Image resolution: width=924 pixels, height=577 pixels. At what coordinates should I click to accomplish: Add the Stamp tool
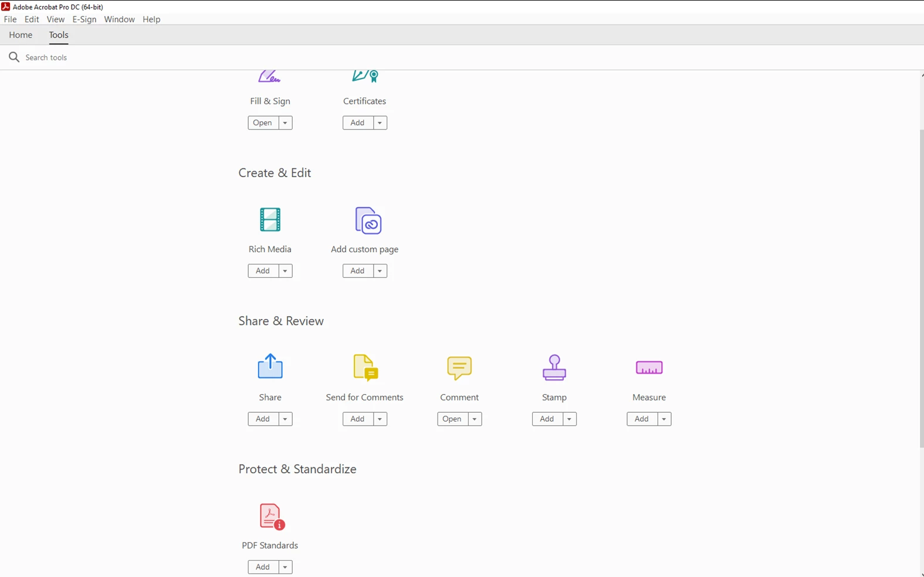tap(547, 419)
